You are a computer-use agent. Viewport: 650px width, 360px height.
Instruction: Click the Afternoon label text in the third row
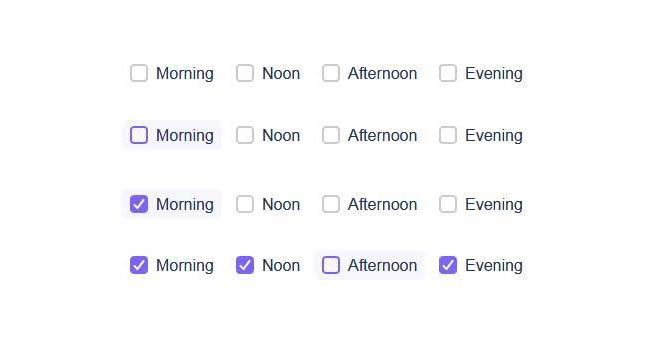click(382, 204)
